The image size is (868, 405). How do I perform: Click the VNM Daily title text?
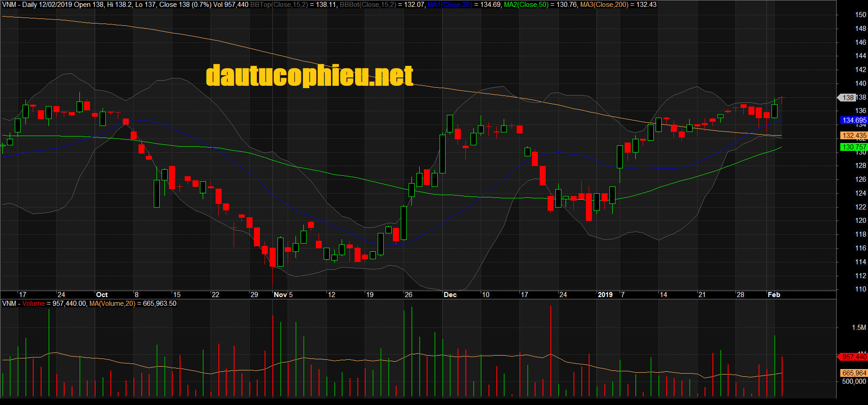pyautogui.click(x=19, y=5)
